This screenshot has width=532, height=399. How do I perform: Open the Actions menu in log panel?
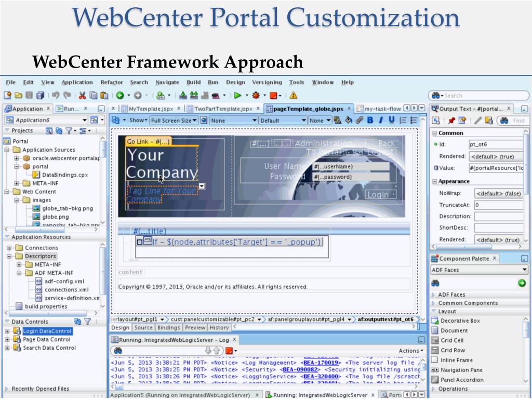(x=411, y=351)
